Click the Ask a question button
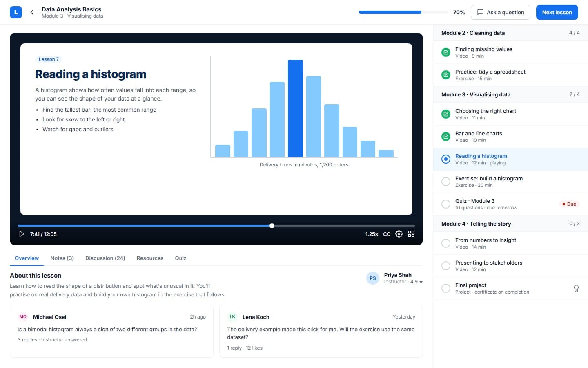The image size is (588, 368). 501,12
